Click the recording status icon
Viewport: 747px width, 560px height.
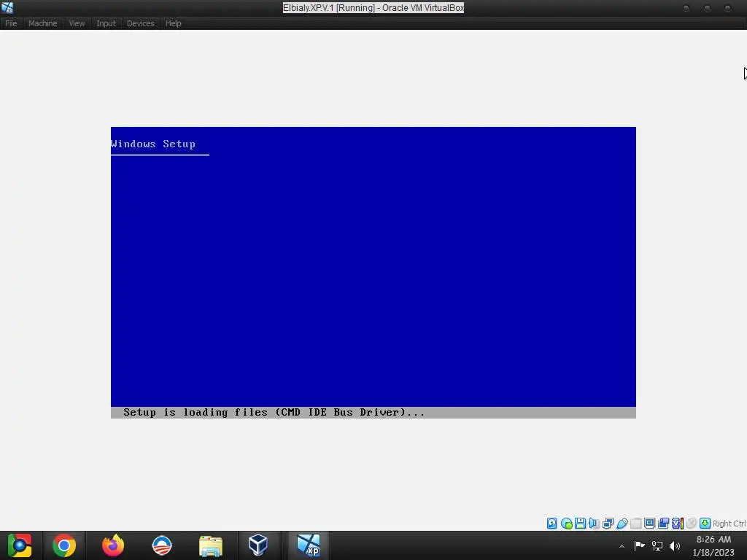(663, 524)
